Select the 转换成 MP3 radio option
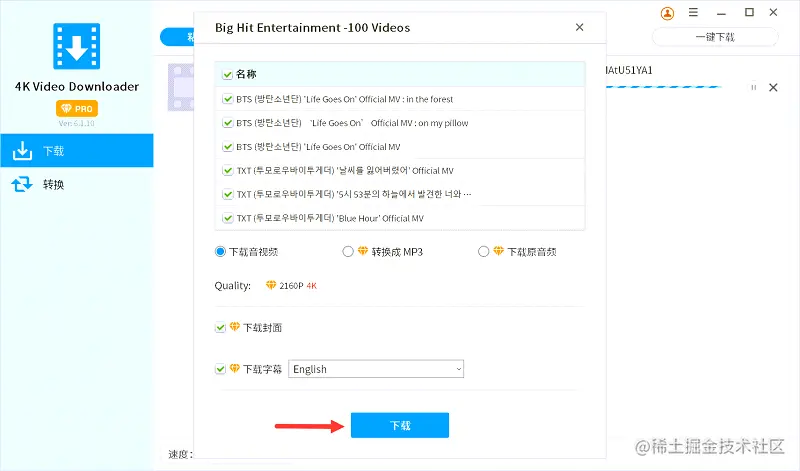Screen dimensions: 800x471 click(x=348, y=252)
